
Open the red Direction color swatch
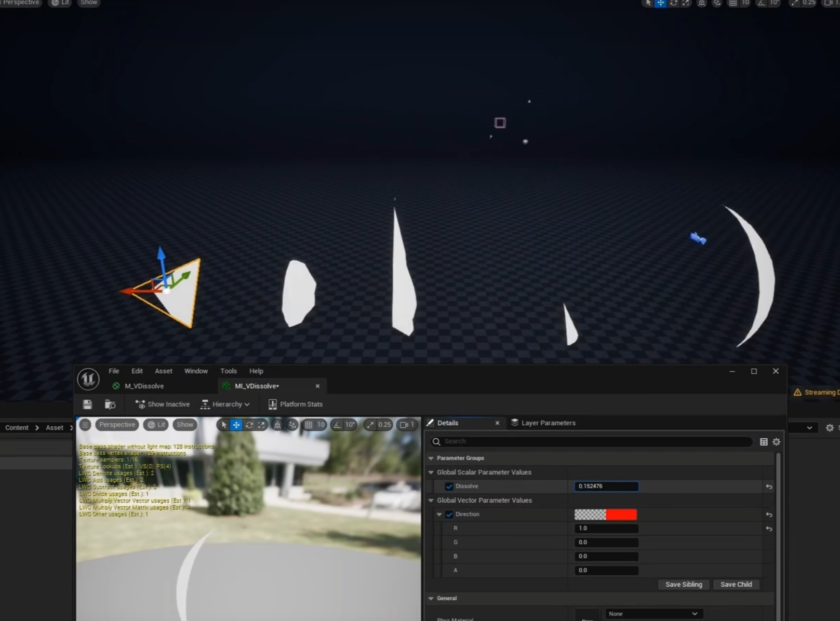click(621, 515)
